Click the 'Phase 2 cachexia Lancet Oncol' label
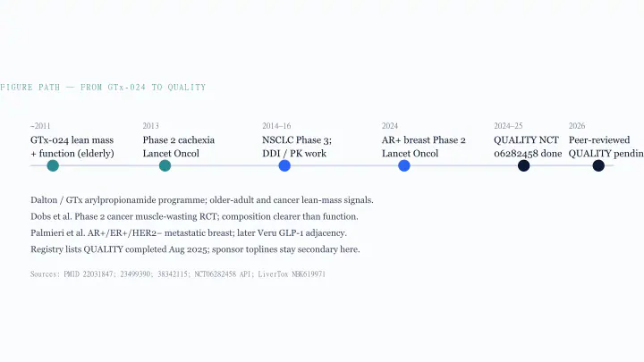This screenshot has width=644, height=362. [x=179, y=147]
